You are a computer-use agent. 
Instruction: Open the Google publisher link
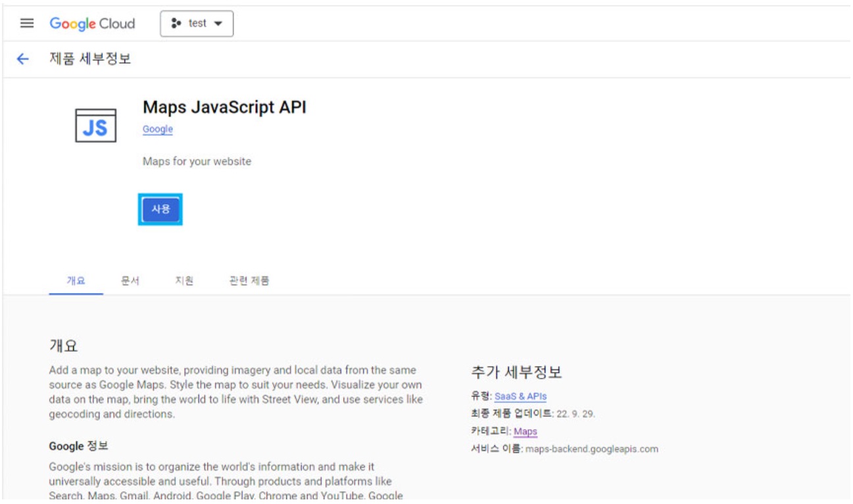point(158,129)
